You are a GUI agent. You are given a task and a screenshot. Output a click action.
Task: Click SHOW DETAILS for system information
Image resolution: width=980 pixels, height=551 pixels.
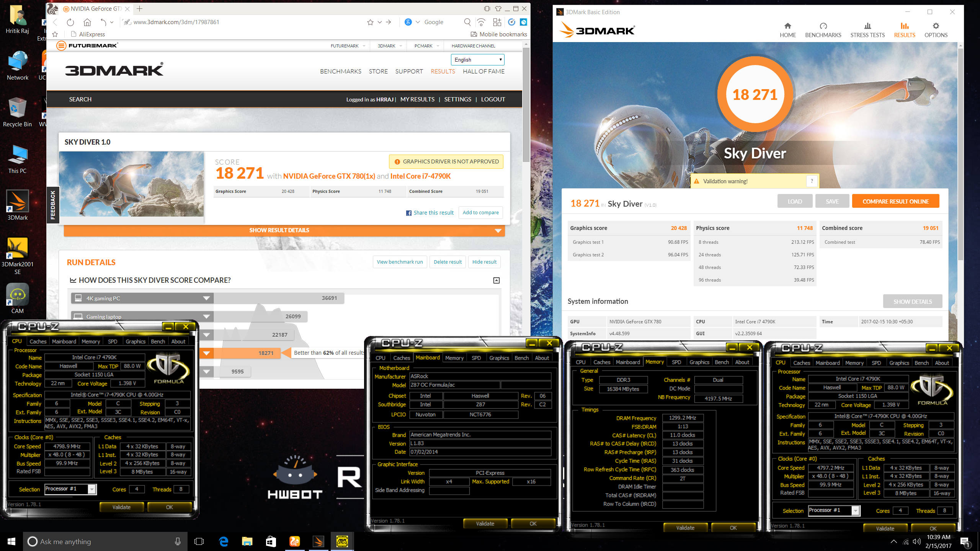[x=913, y=302]
